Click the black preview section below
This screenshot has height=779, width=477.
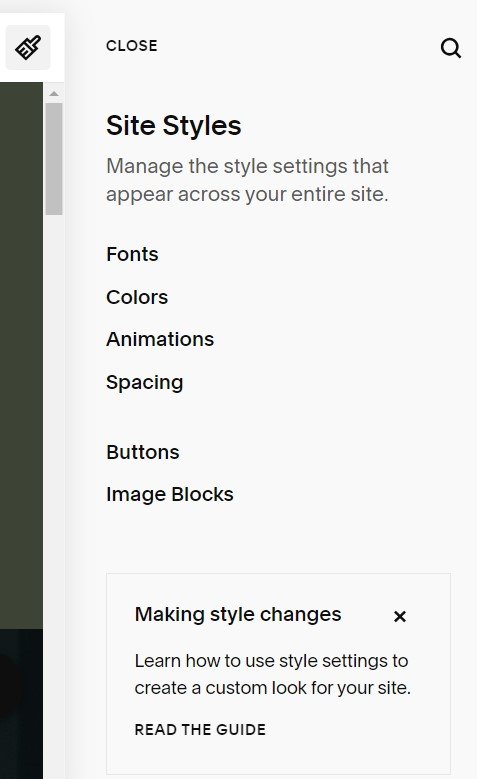coord(21,703)
